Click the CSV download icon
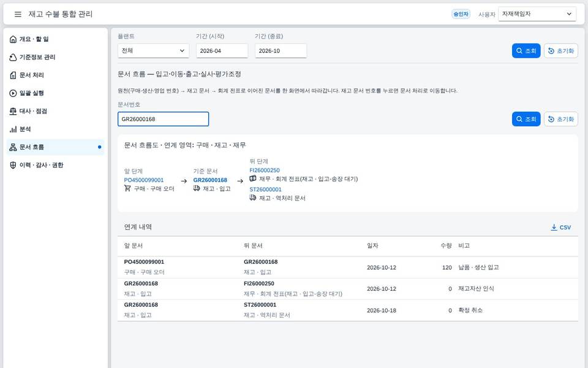The image size is (588, 368). [x=554, y=227]
